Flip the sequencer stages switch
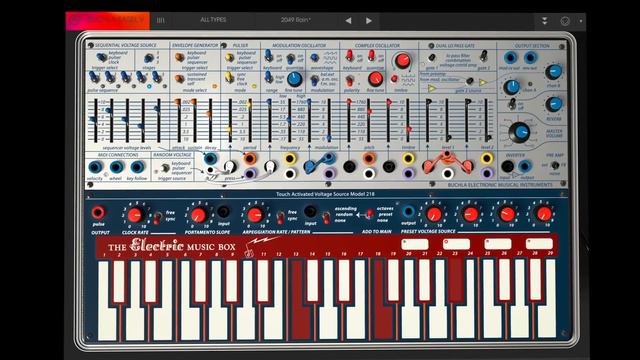Viewport: 640px width, 360px height. [x=149, y=58]
